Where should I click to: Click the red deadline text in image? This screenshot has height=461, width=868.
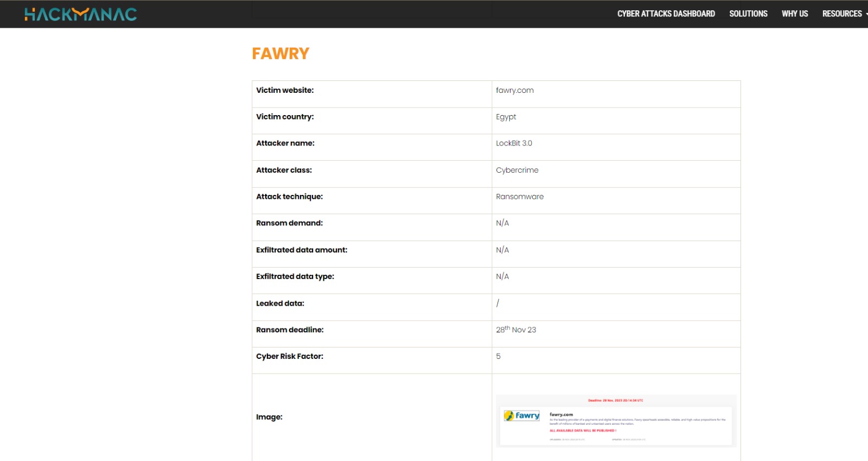[x=615, y=401]
